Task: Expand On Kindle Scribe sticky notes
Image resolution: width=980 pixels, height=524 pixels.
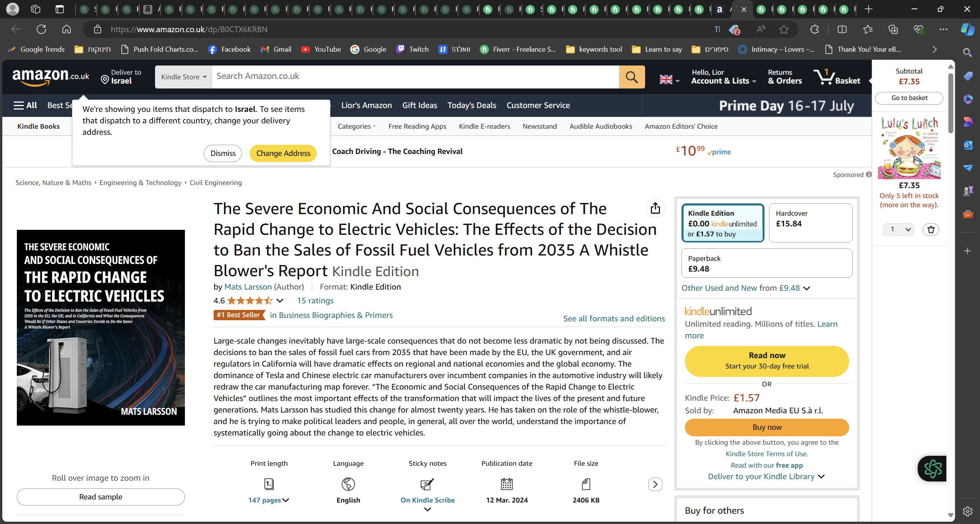Action: (x=428, y=504)
